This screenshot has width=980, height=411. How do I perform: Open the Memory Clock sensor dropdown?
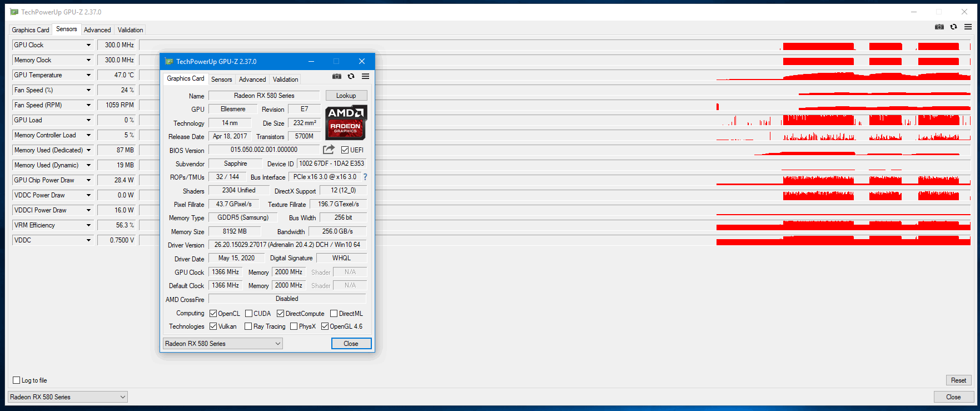pyautogui.click(x=88, y=60)
